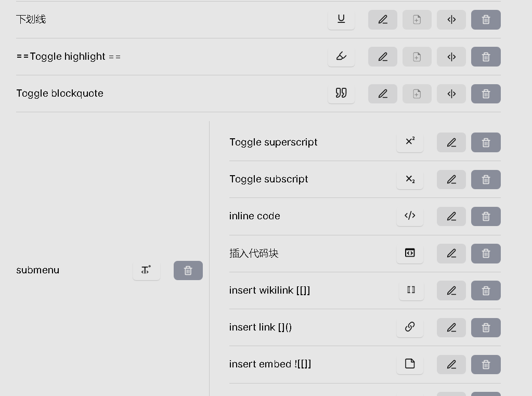The image size is (532, 396).
Task: Click the code-split button for 下划线
Action: point(451,20)
